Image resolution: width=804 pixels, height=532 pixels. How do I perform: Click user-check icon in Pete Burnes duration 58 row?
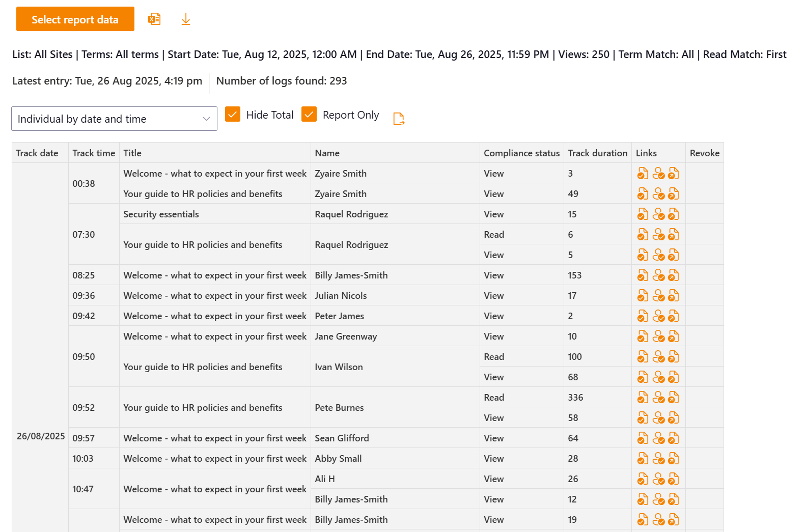(x=658, y=418)
